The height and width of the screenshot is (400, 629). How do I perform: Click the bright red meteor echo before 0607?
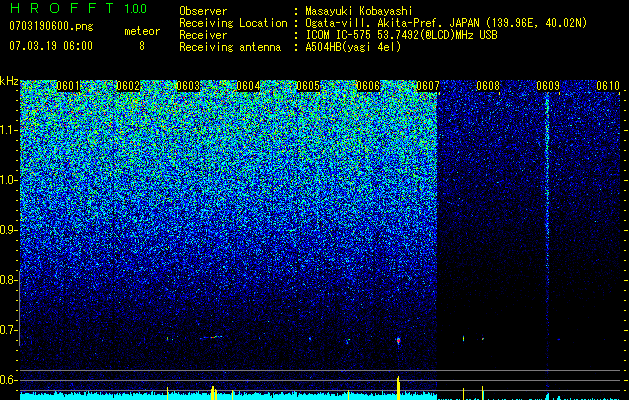click(398, 341)
